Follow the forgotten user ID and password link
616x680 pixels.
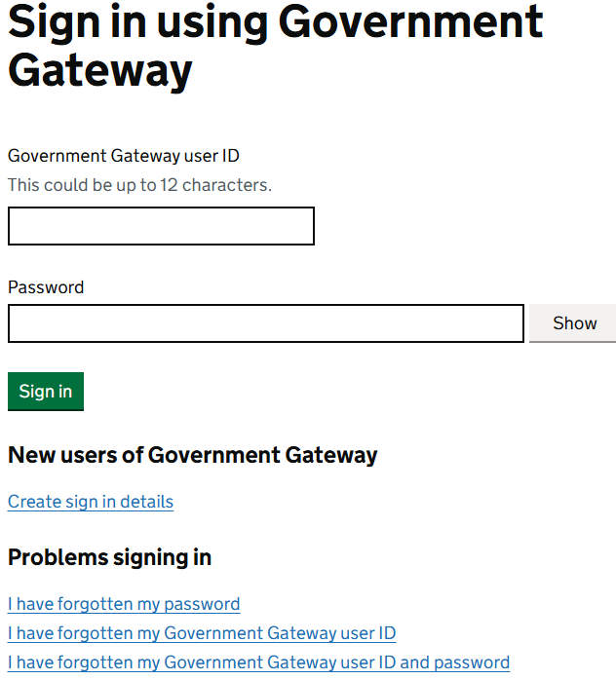point(258,662)
